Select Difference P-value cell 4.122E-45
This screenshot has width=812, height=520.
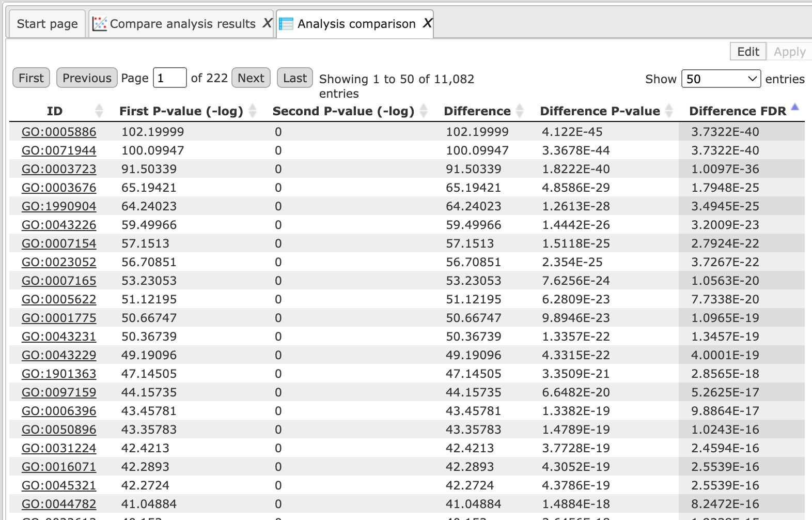coord(572,132)
